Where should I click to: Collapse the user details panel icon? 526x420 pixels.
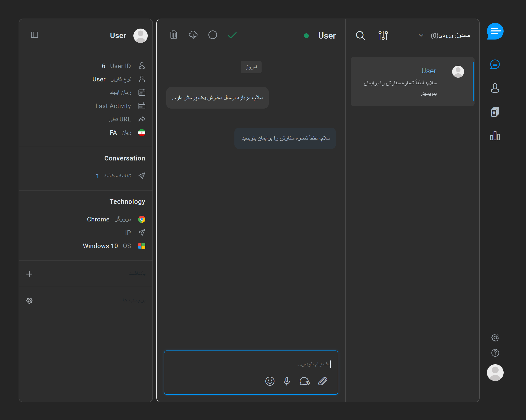(x=34, y=35)
